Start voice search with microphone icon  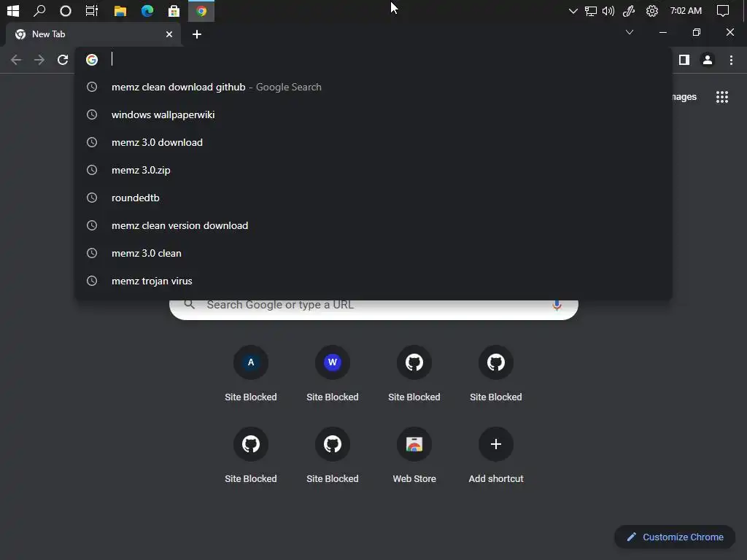(x=557, y=306)
